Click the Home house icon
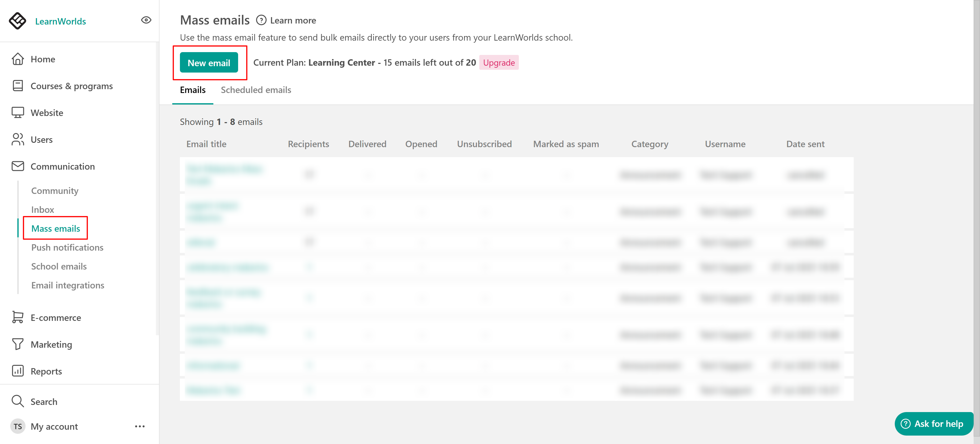 18,59
